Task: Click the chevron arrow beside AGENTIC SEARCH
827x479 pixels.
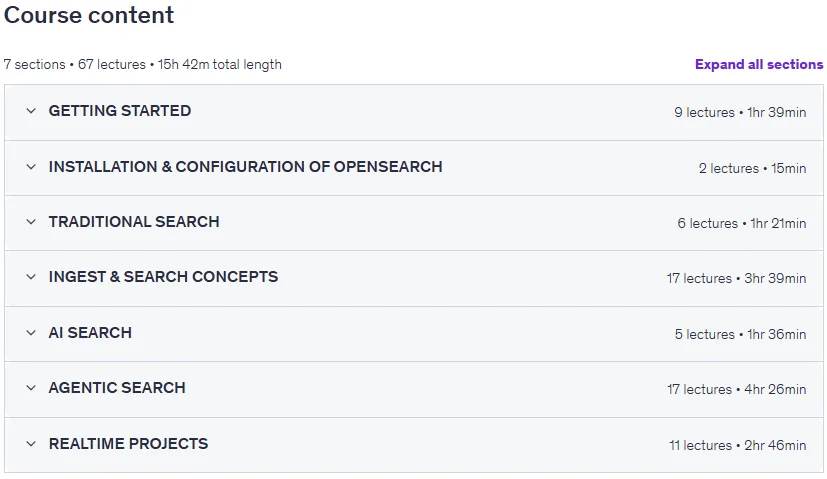Action: (x=31, y=388)
